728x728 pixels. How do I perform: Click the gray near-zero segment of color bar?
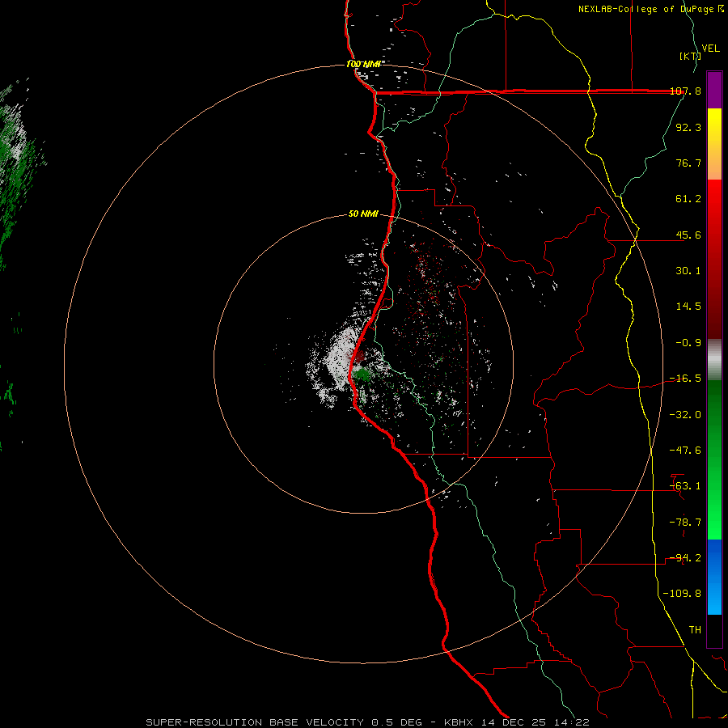tap(714, 360)
